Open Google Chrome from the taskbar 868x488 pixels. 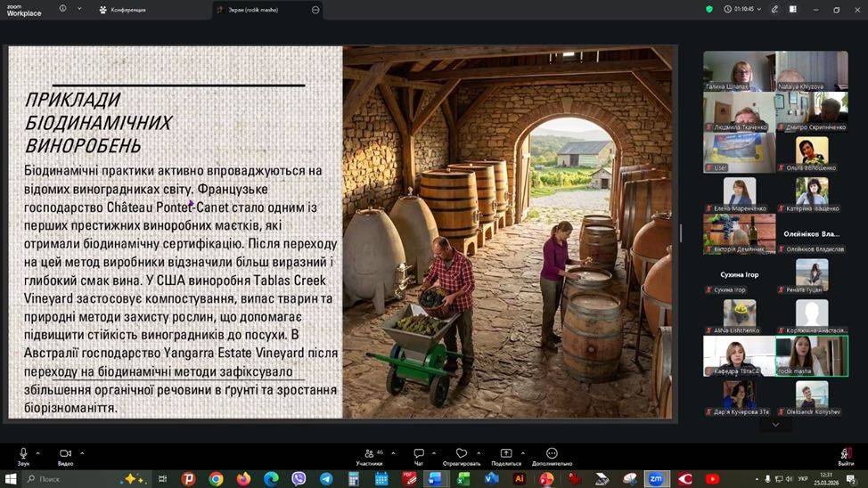pyautogui.click(x=216, y=479)
